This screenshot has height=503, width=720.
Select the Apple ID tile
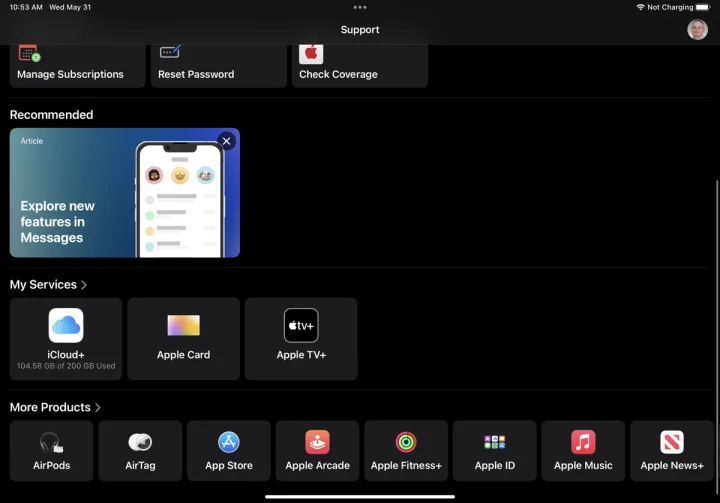point(494,450)
